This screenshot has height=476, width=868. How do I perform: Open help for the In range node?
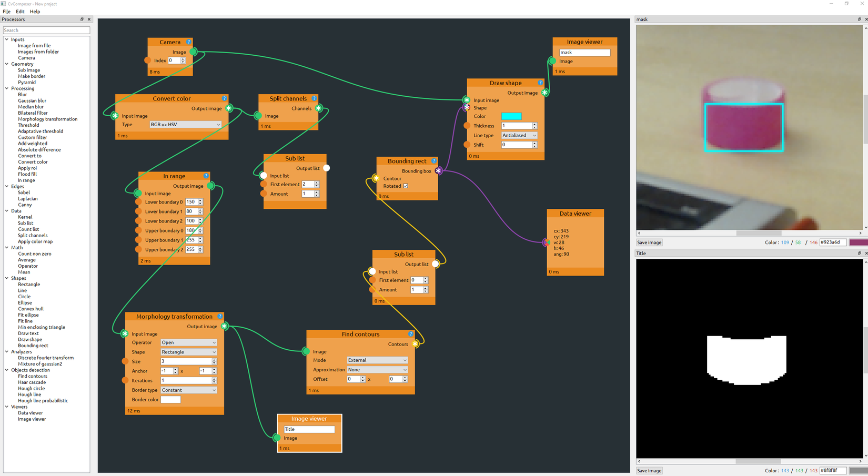point(206,176)
